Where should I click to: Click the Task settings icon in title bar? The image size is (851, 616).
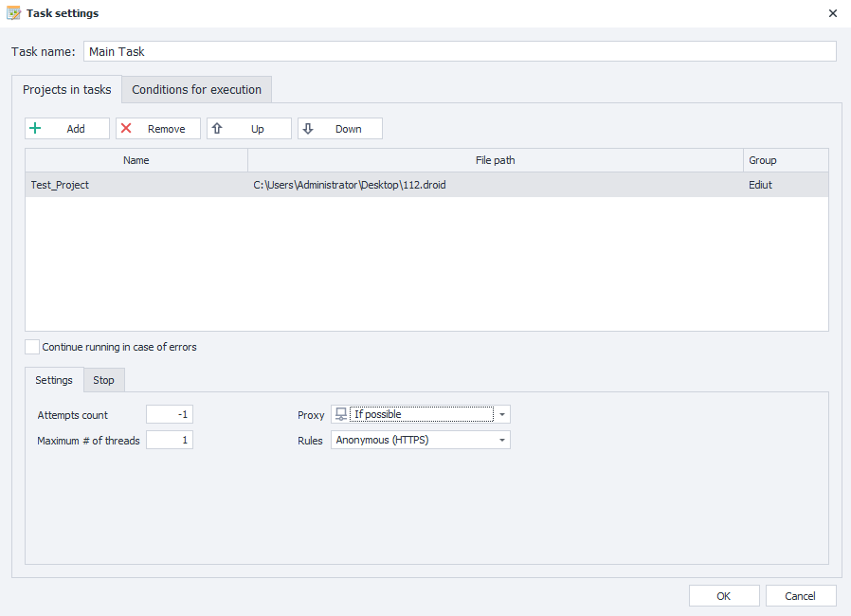click(x=17, y=13)
